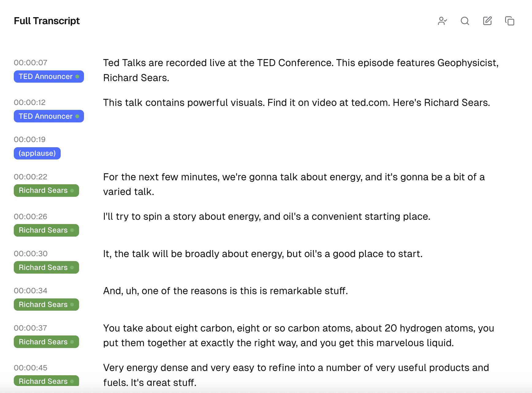
Task: Toggle status dot on Richard Sears at 00:00:45
Action: pyautogui.click(x=72, y=381)
